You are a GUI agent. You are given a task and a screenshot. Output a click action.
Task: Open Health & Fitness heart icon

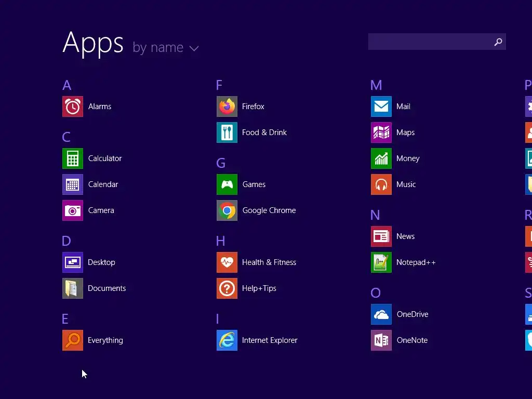pos(227,262)
